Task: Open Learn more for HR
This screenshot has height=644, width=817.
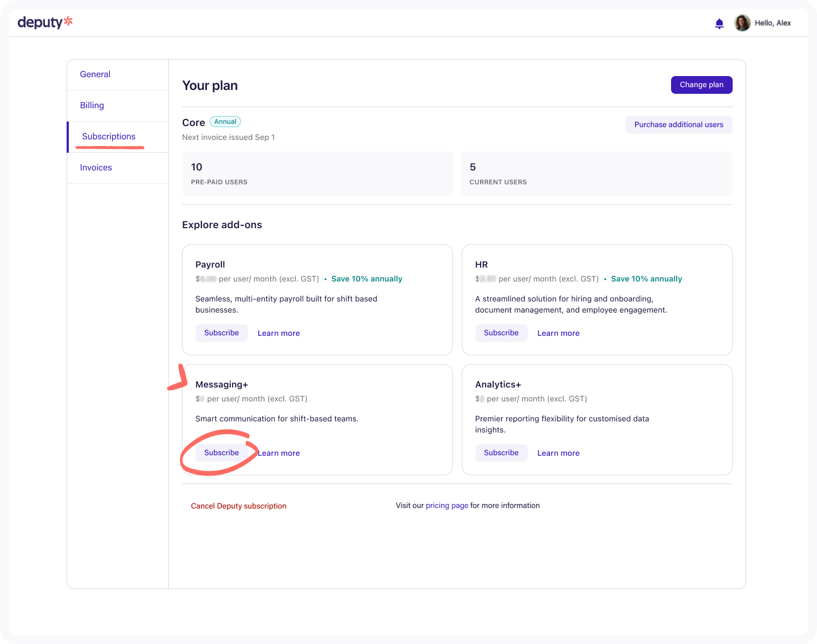Action: (x=558, y=334)
